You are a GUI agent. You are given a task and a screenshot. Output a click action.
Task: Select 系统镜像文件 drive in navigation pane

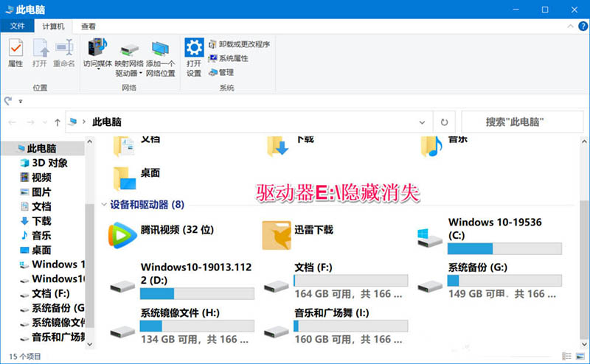[x=52, y=323]
